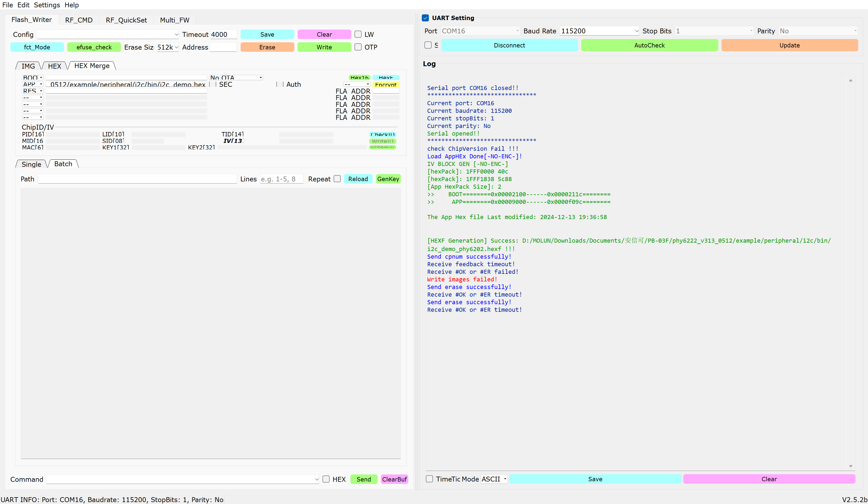Viewport: 868px width, 504px height.
Task: Click the fct_Mode button
Action: tap(37, 47)
